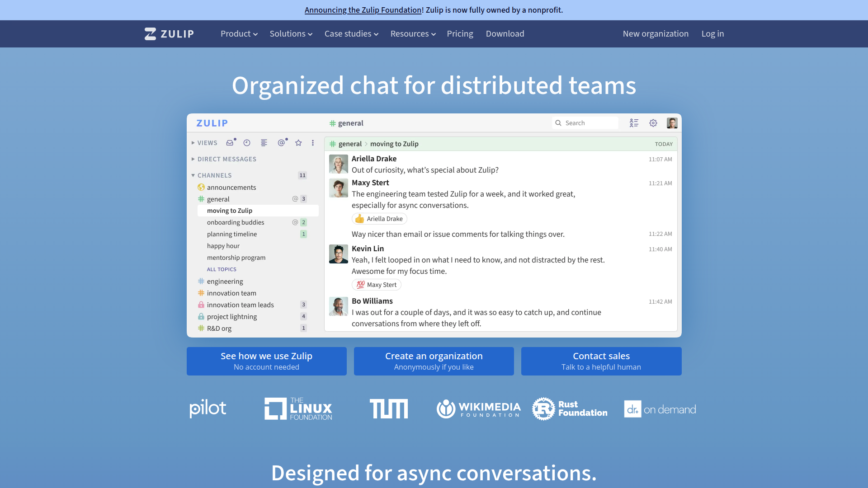Follow the Announcing the Zulip Foundation link
The width and height of the screenshot is (868, 488).
click(x=363, y=10)
